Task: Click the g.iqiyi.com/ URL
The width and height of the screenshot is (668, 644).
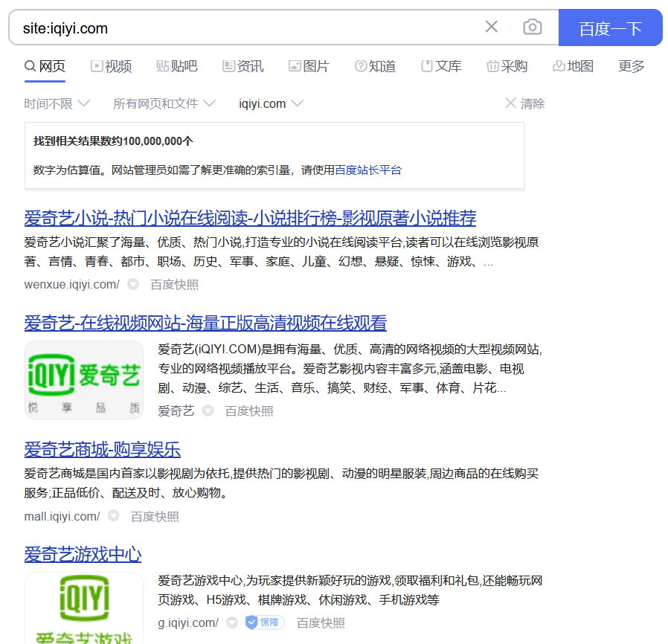Action: [x=188, y=622]
